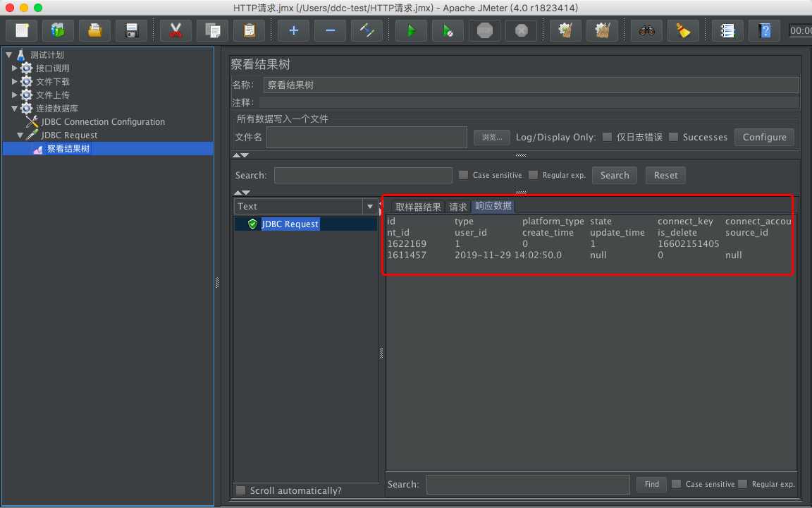This screenshot has height=508, width=812.
Task: Click the 浏览... browse button
Action: [492, 138]
